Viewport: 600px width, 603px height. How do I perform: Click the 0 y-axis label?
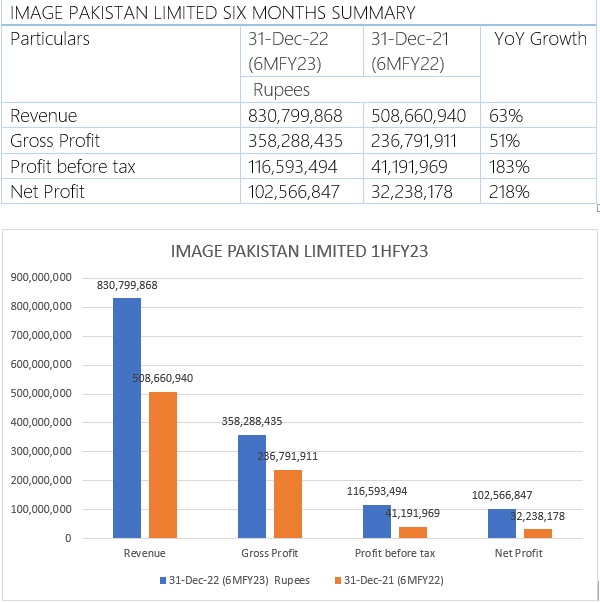click(68, 538)
